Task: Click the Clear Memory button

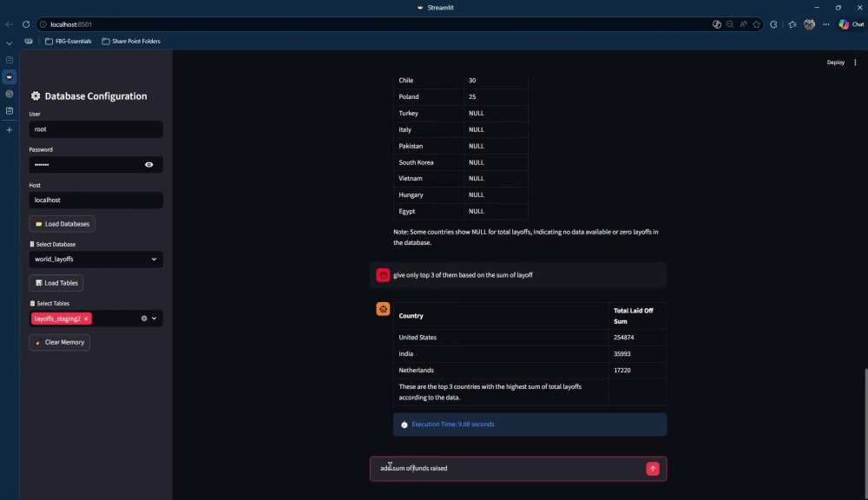Action: tap(59, 342)
